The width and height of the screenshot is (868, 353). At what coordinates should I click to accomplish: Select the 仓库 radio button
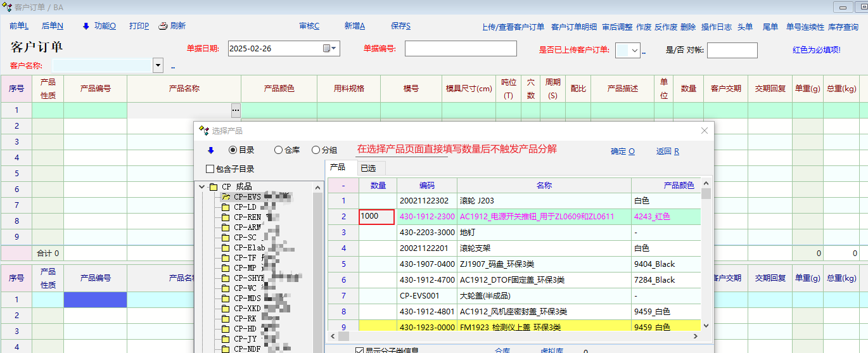(278, 150)
